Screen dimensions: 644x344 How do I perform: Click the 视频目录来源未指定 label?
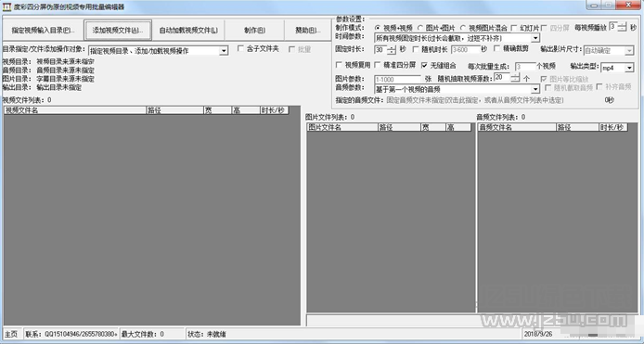pyautogui.click(x=65, y=61)
